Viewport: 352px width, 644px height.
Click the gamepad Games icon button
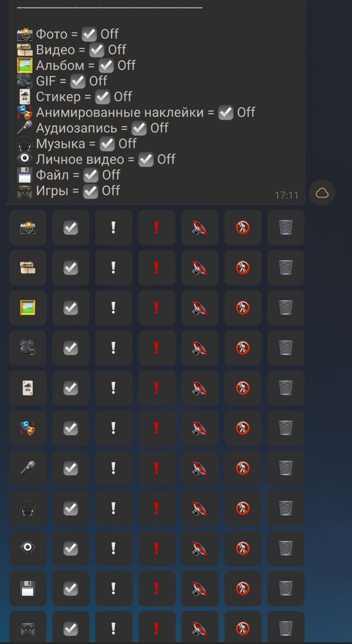point(28,627)
